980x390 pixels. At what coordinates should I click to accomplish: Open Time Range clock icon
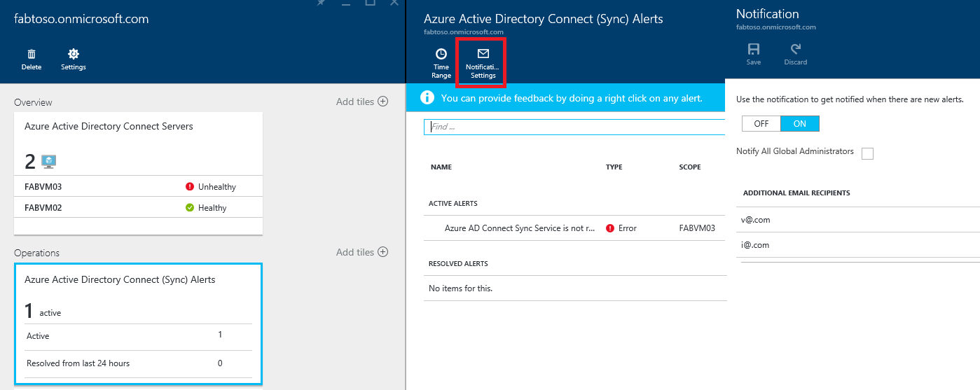click(x=441, y=55)
